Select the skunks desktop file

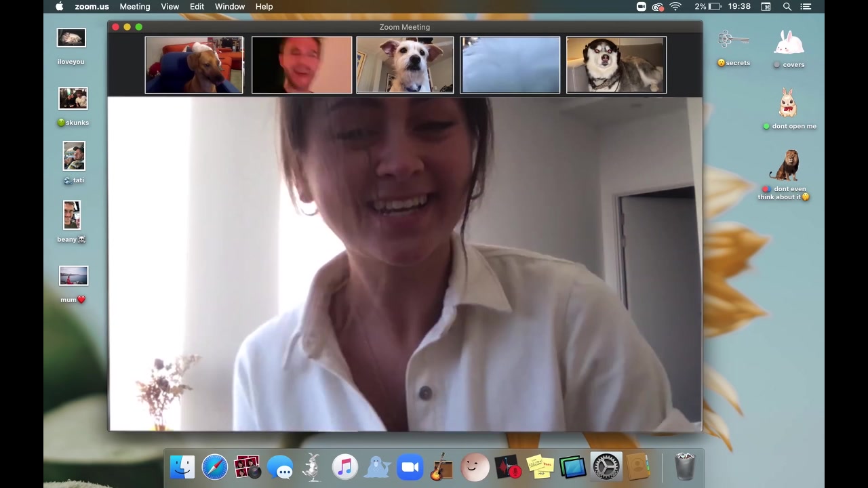[x=73, y=107]
